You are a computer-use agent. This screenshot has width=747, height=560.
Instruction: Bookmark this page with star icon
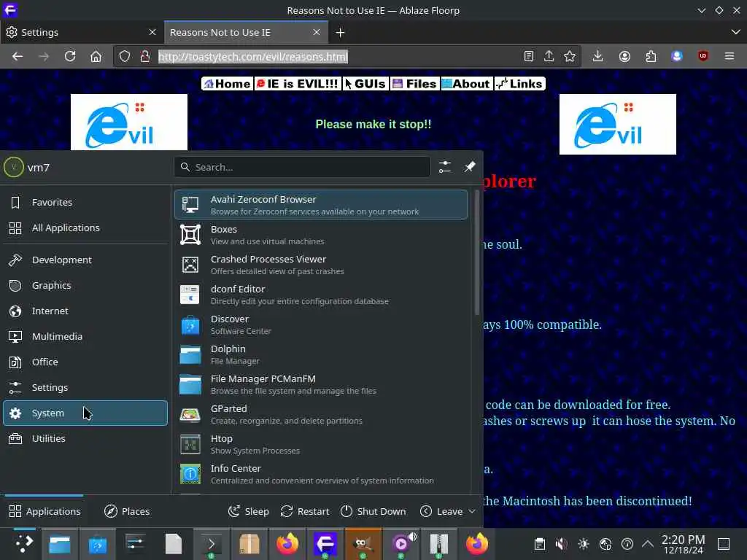(x=569, y=57)
